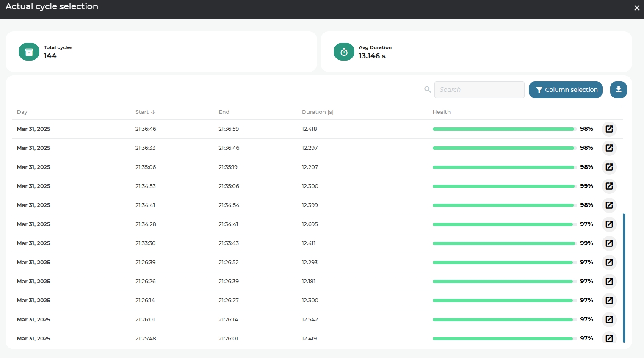Close the Actual cycle selection dialog
The image size is (644, 362).
tap(636, 8)
